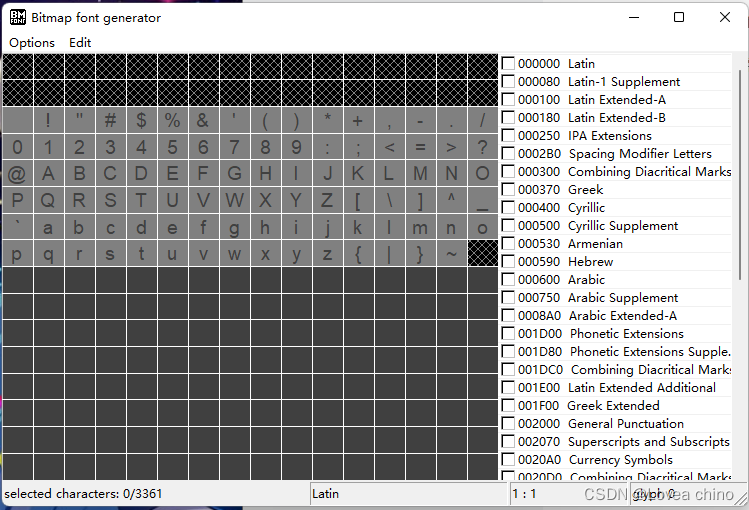Select the lowercase m glyph
The width and height of the screenshot is (749, 510).
pyautogui.click(x=421, y=227)
